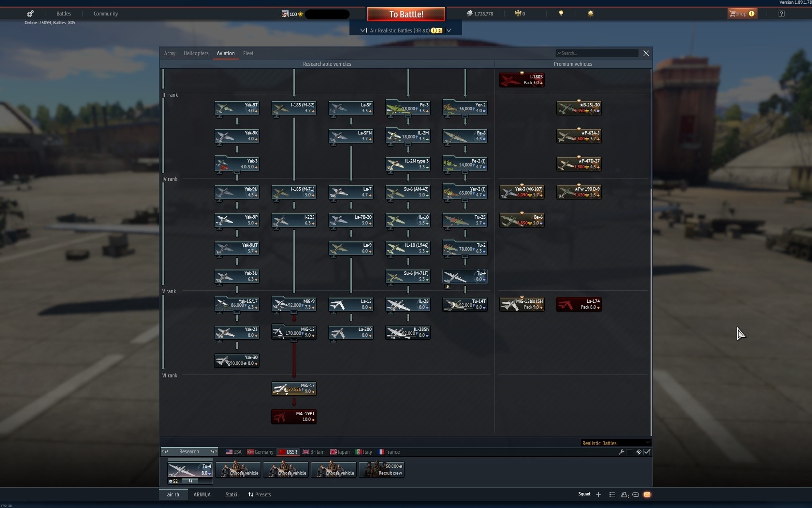This screenshot has height=508, width=812.
Task: Open the Air Realistic Battles mode selector
Action: (x=406, y=30)
